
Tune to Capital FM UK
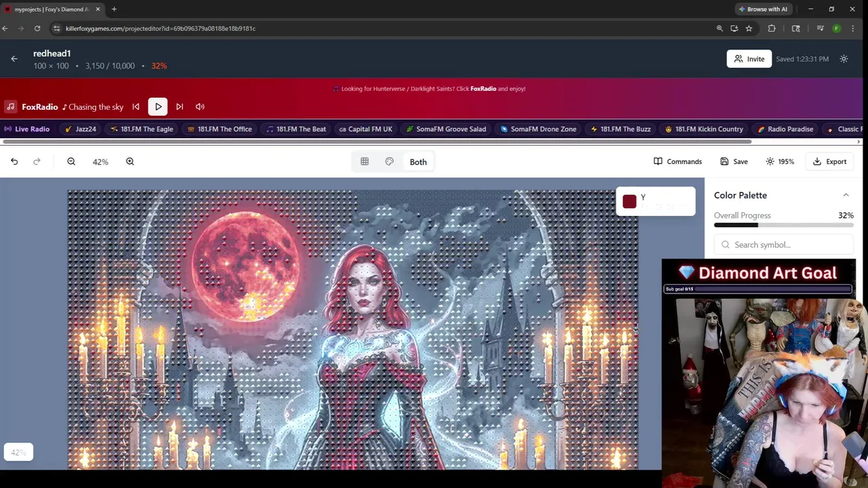coord(366,129)
